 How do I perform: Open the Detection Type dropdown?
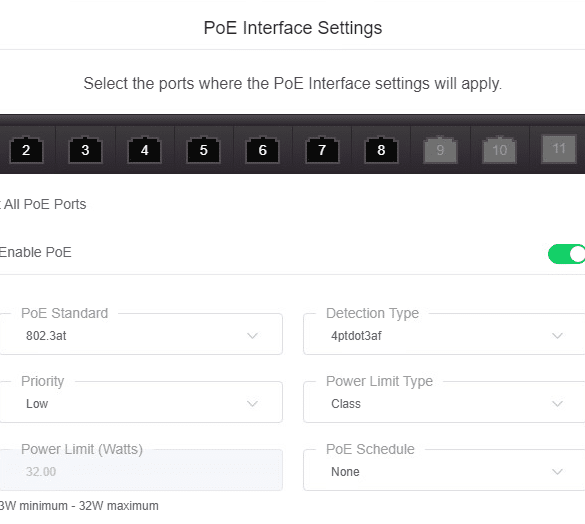coord(444,334)
